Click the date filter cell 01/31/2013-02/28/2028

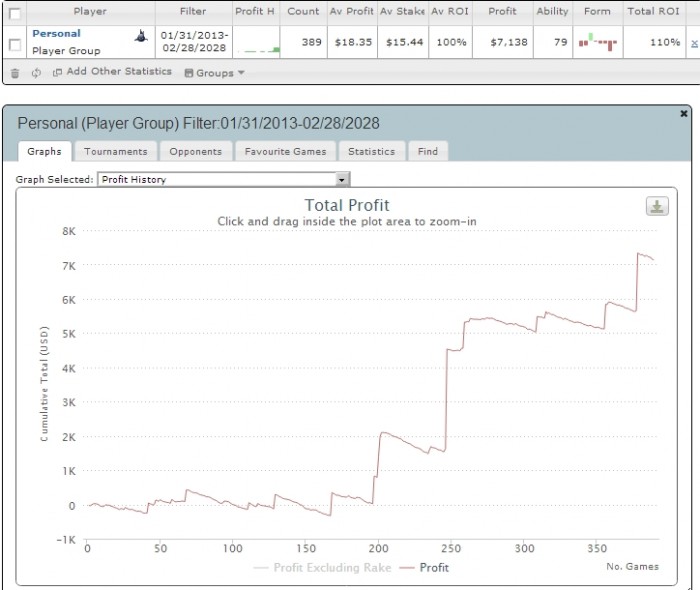pos(194,42)
